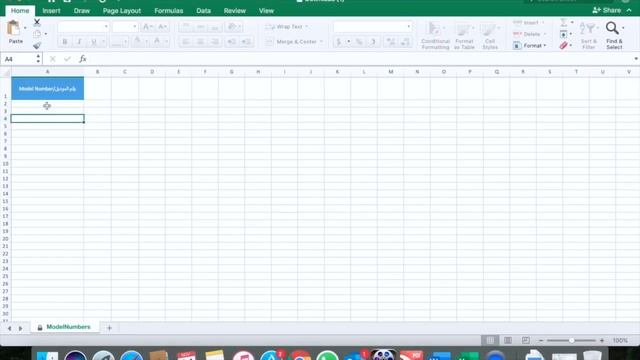Open the font name combo box
This screenshot has height=360, width=640.
pyautogui.click(x=83, y=27)
